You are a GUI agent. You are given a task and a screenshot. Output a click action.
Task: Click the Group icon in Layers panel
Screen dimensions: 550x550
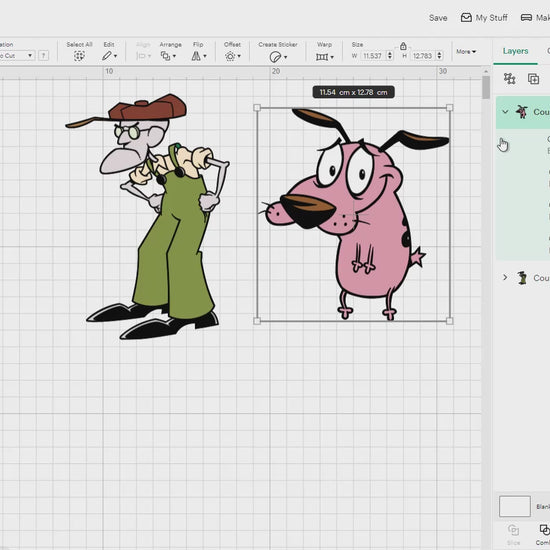coord(510,79)
